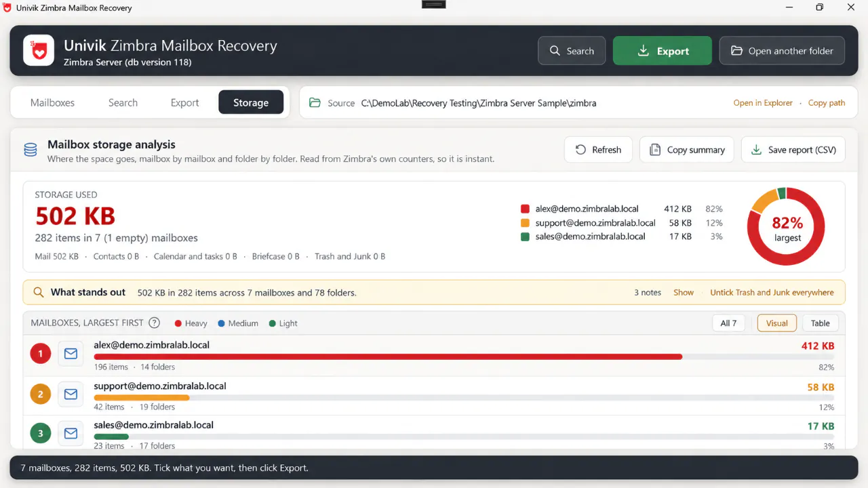
Task: Click the green usage bar for sales@demo.zimbralab.local
Action: point(111,436)
